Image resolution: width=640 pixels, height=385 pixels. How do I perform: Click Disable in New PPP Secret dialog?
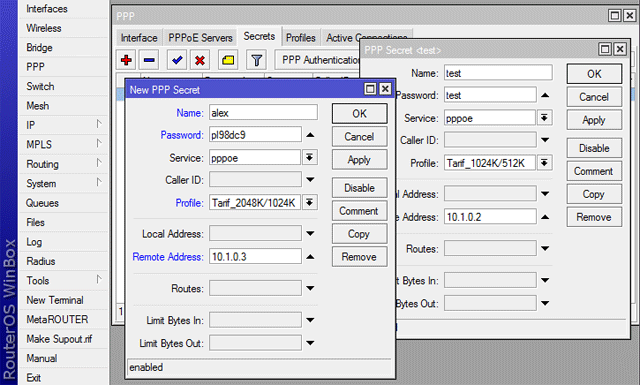360,188
